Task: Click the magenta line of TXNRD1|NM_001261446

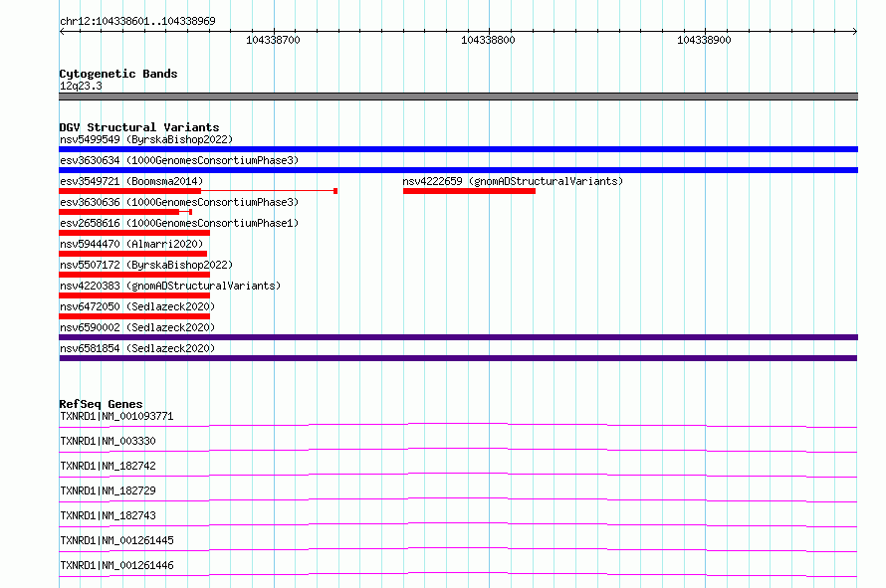Action: click(458, 574)
